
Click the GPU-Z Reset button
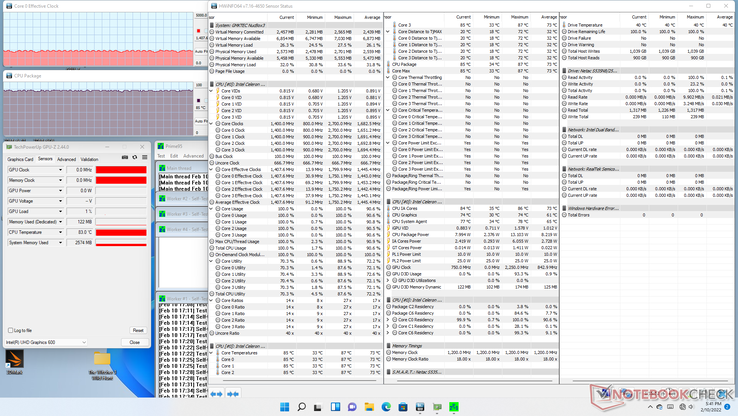click(x=138, y=330)
